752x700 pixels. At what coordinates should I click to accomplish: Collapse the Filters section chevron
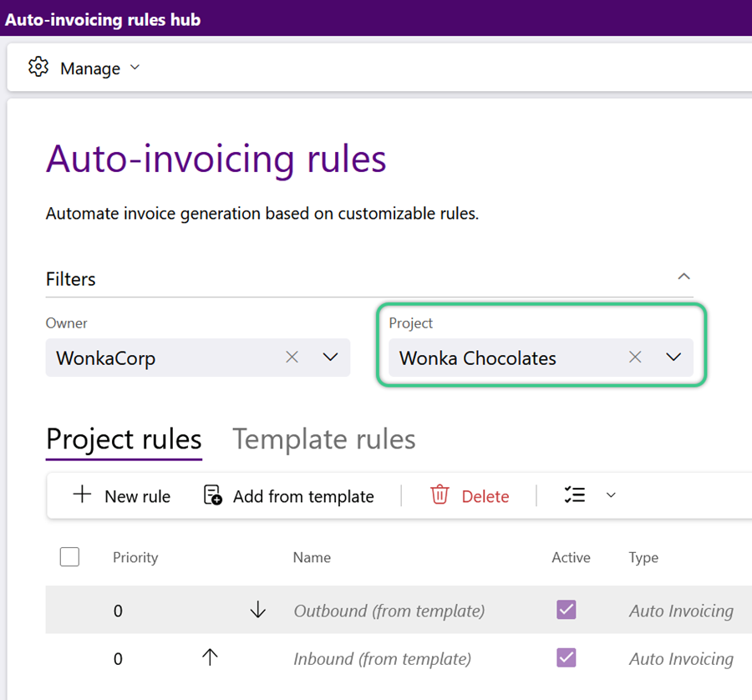pyautogui.click(x=683, y=276)
